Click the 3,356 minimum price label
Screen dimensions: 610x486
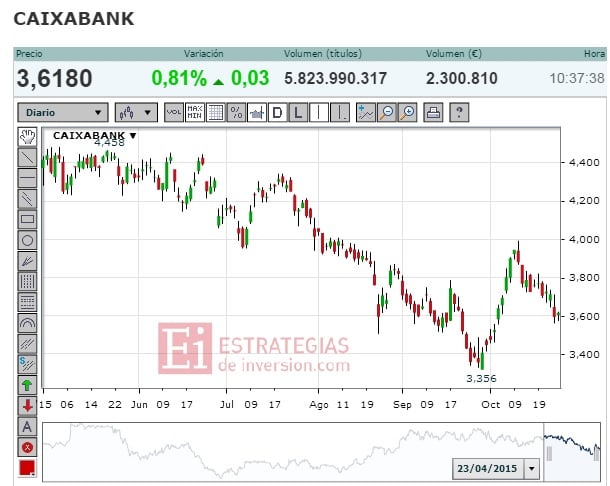coord(481,378)
